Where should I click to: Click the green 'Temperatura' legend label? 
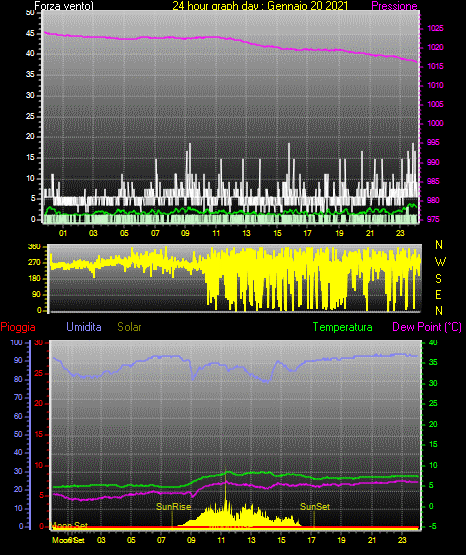click(343, 327)
